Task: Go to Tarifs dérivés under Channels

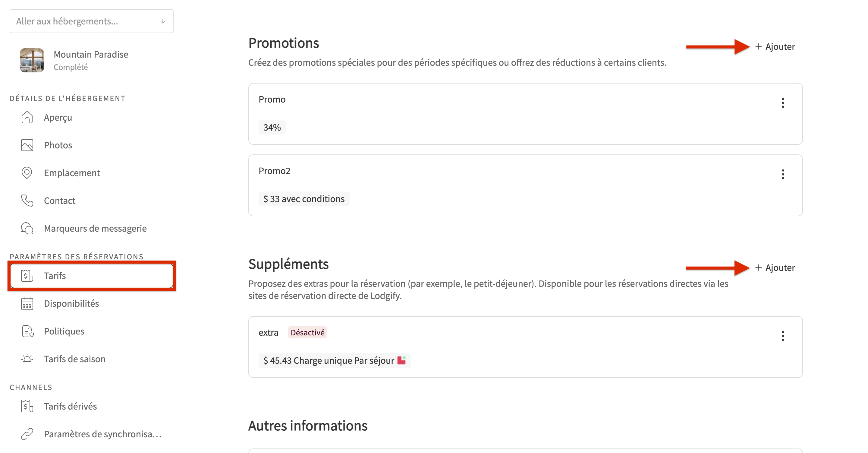Action: pyautogui.click(x=70, y=406)
